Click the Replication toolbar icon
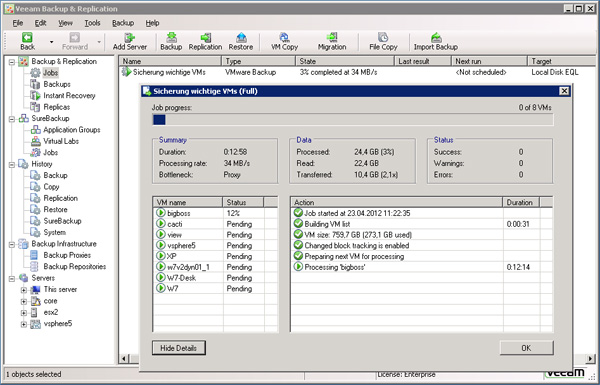 205,41
